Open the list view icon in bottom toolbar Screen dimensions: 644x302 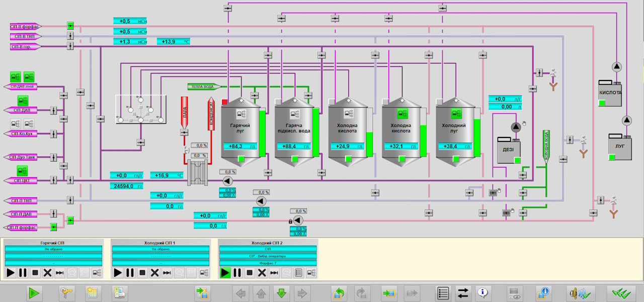(x=443, y=292)
